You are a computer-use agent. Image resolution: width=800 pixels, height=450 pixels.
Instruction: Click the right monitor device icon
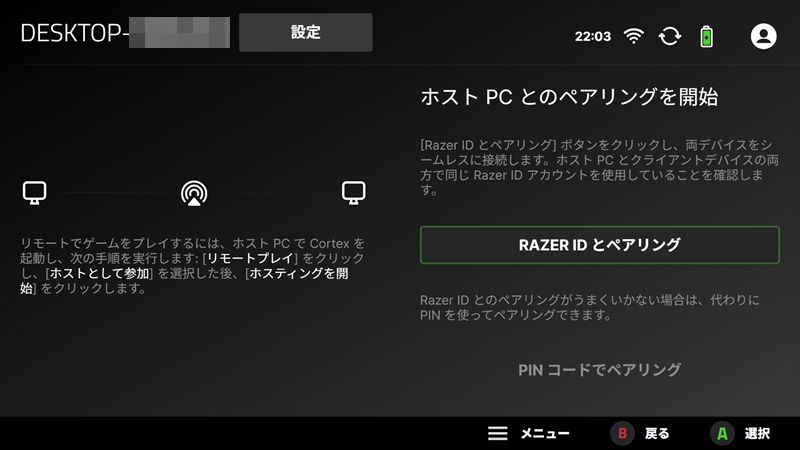point(352,191)
